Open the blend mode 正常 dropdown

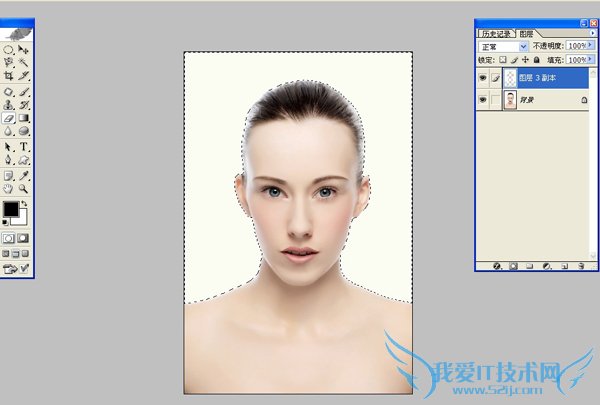point(524,46)
